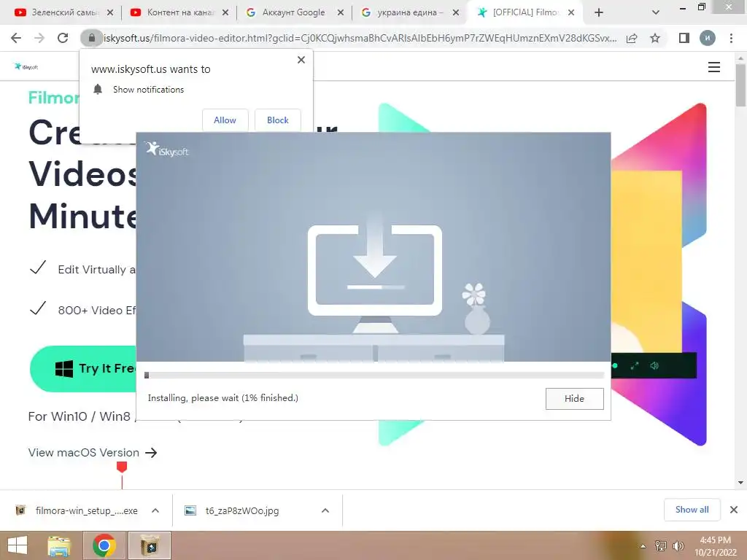Open Chrome three-dot menu
Screen dimensions: 747x560
[x=731, y=38]
